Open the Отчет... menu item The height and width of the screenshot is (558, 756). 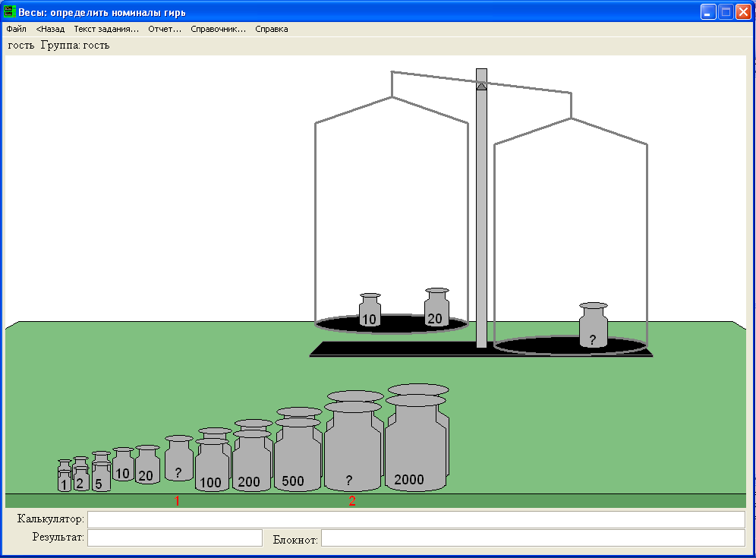165,29
